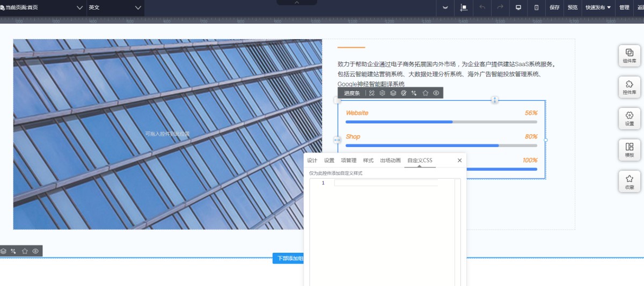
Task: Open the 快速发布 dropdown arrow
Action: [609, 8]
